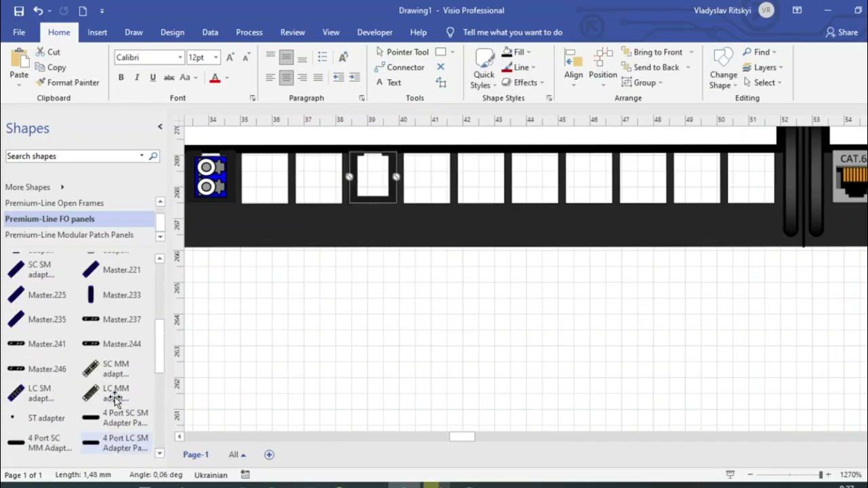868x488 pixels.
Task: Click the Change Shape button
Action: (x=723, y=68)
